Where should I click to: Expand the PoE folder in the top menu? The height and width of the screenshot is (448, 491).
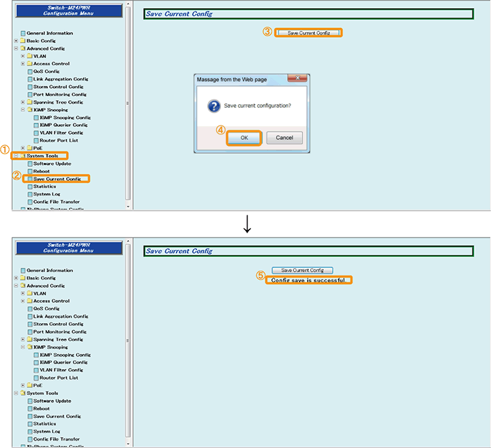[23, 148]
